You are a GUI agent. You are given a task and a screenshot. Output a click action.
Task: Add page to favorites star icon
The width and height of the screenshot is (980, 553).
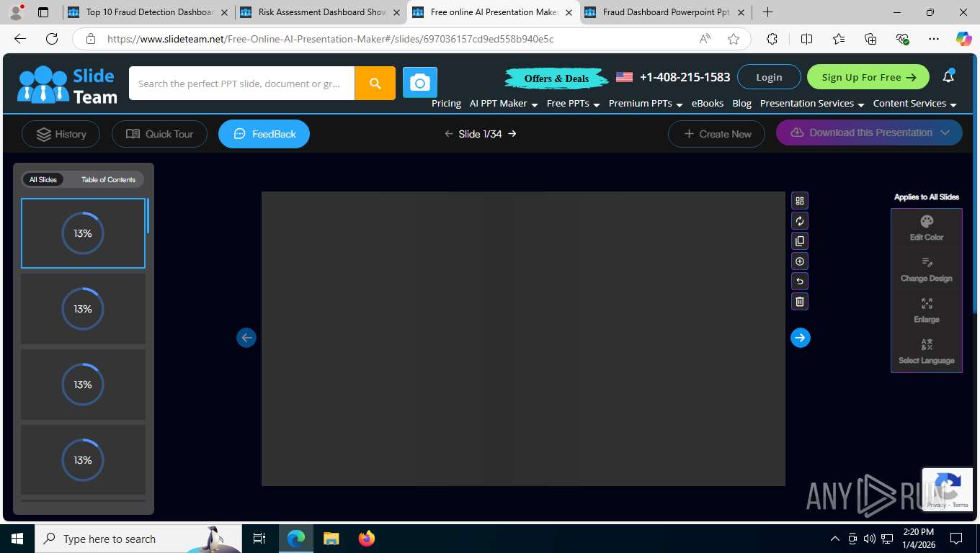click(x=734, y=39)
